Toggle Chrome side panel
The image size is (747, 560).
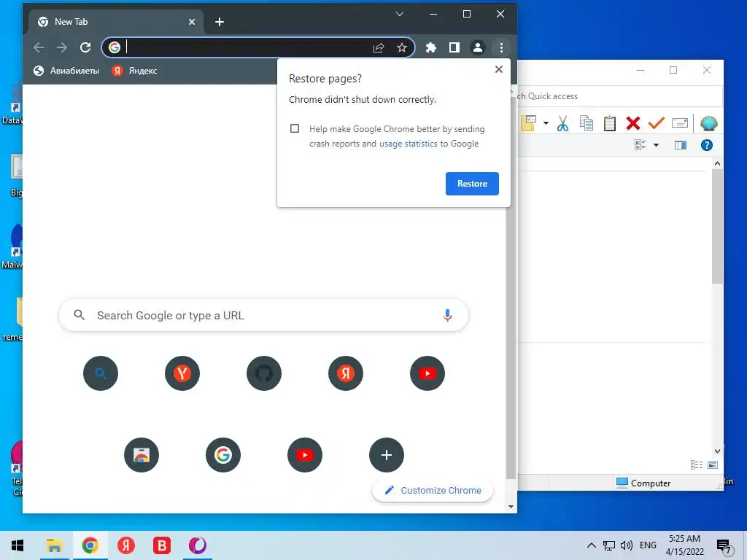454,47
